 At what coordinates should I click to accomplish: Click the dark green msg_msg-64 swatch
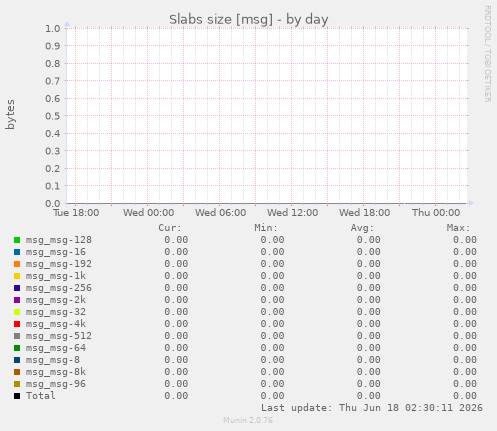click(17, 348)
